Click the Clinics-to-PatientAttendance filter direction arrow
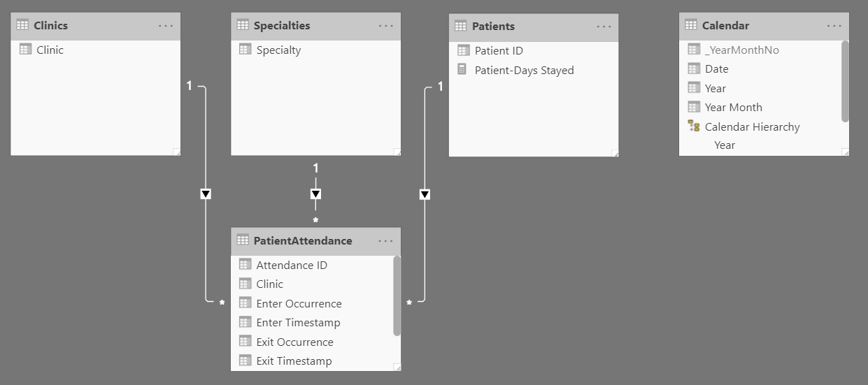The height and width of the screenshot is (385, 868). click(x=206, y=194)
